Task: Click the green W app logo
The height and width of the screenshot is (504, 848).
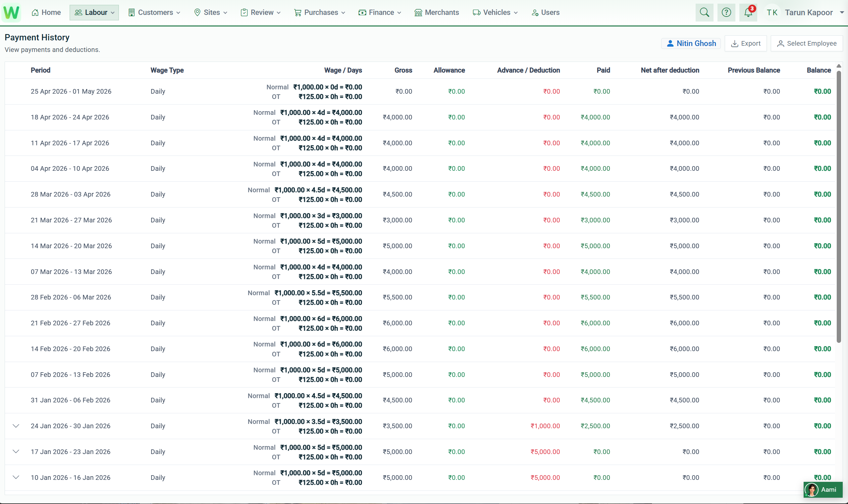Action: [11, 12]
